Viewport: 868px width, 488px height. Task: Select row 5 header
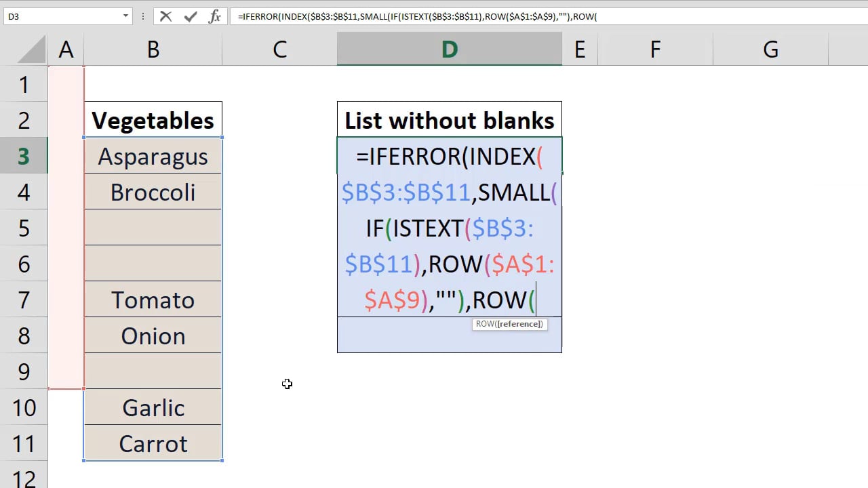[x=24, y=228]
